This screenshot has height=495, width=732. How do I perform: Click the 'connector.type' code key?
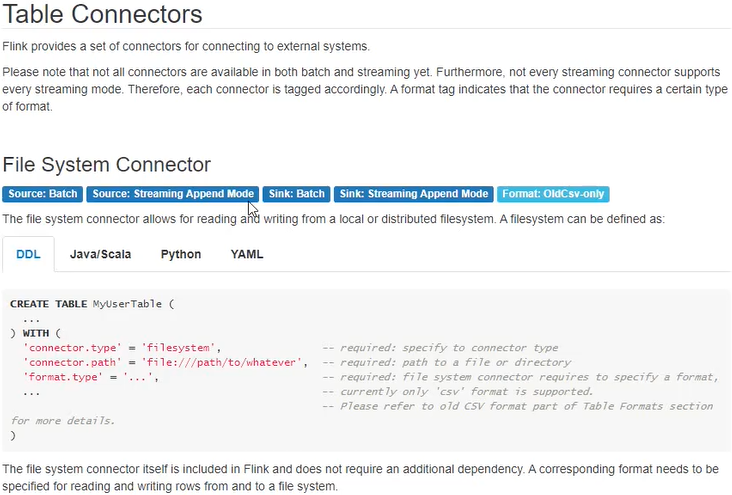pos(73,348)
